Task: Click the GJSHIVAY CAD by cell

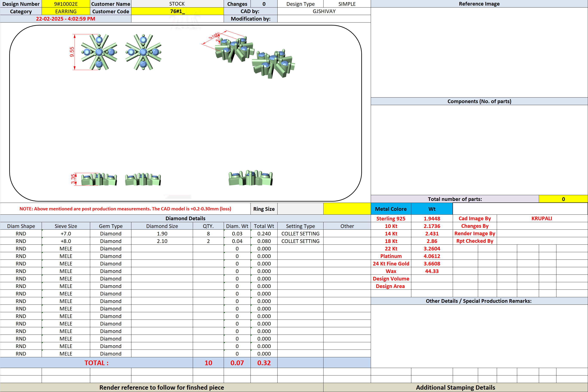Action: pyautogui.click(x=324, y=11)
